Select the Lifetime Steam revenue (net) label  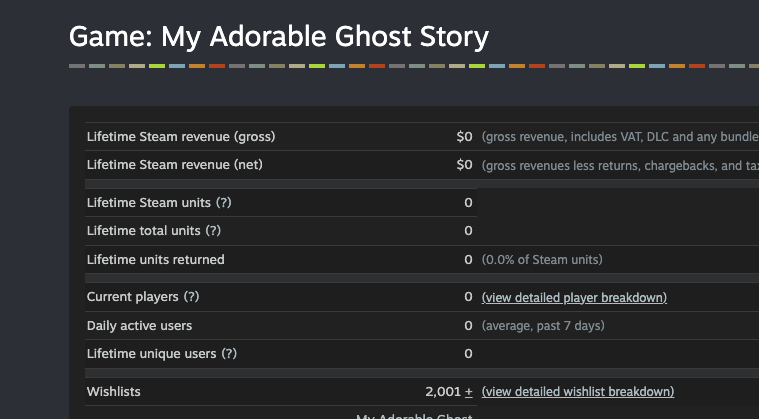click(175, 165)
